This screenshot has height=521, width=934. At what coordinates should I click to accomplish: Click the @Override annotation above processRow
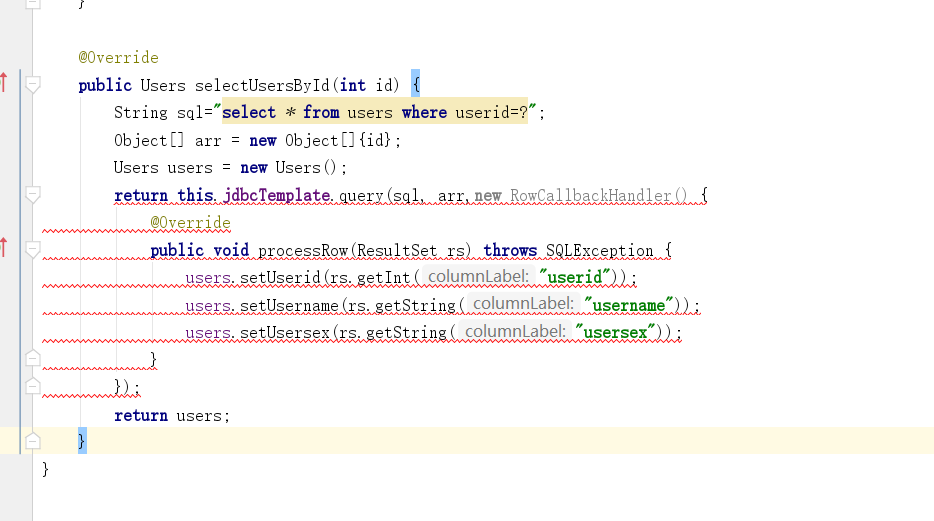click(191, 223)
